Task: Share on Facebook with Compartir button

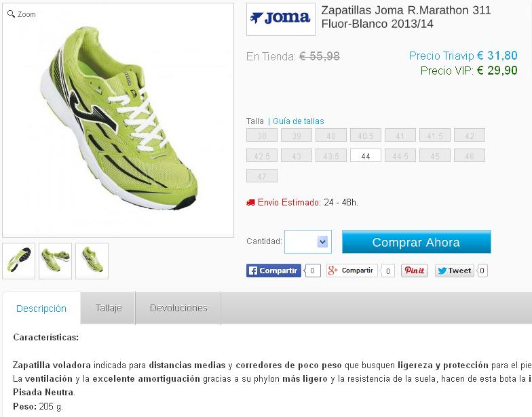Action: coord(273,271)
